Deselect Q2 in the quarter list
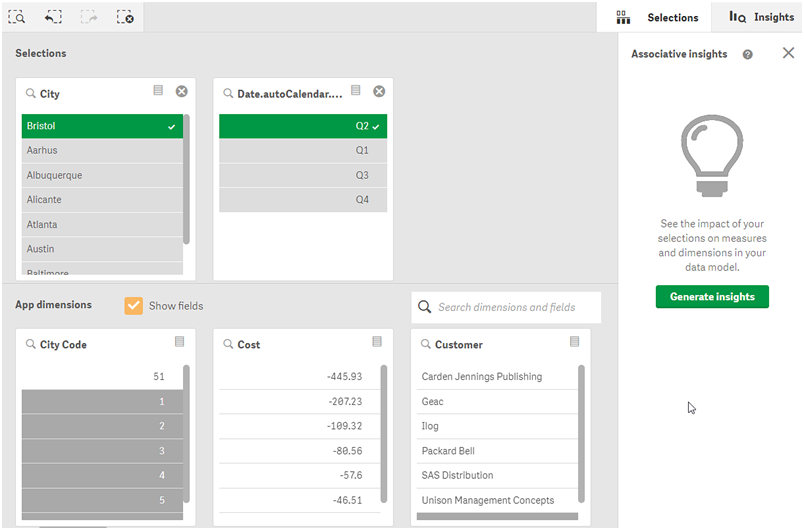Image resolution: width=804 pixels, height=532 pixels. point(302,127)
